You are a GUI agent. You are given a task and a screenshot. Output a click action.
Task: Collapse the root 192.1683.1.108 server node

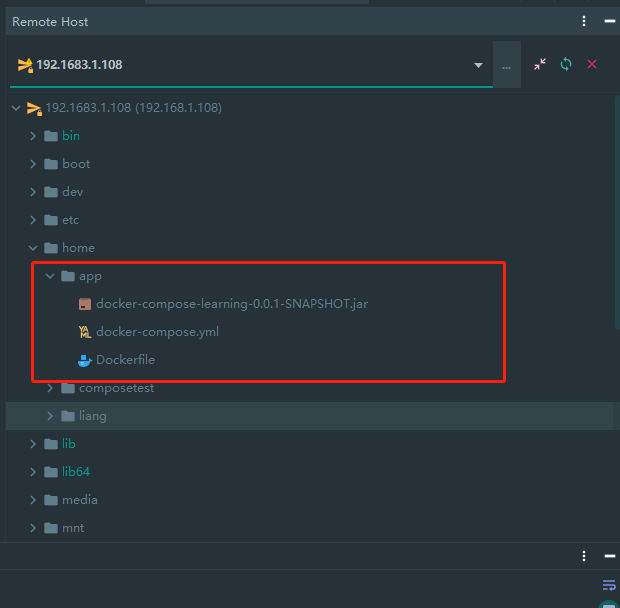(16, 108)
